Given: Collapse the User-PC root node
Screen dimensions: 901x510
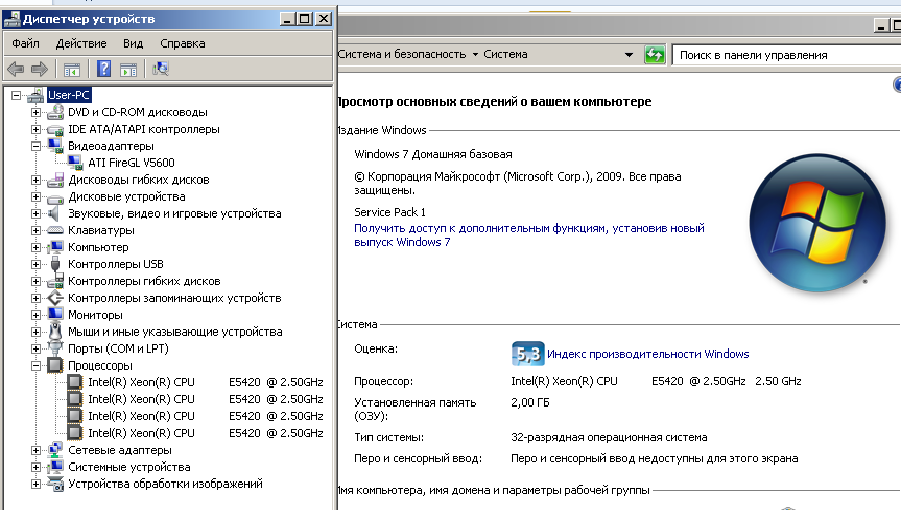Looking at the screenshot, I should [16, 95].
